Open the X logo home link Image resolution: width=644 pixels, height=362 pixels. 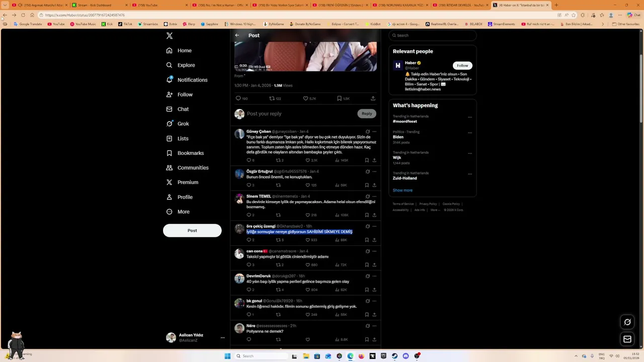pyautogui.click(x=170, y=36)
